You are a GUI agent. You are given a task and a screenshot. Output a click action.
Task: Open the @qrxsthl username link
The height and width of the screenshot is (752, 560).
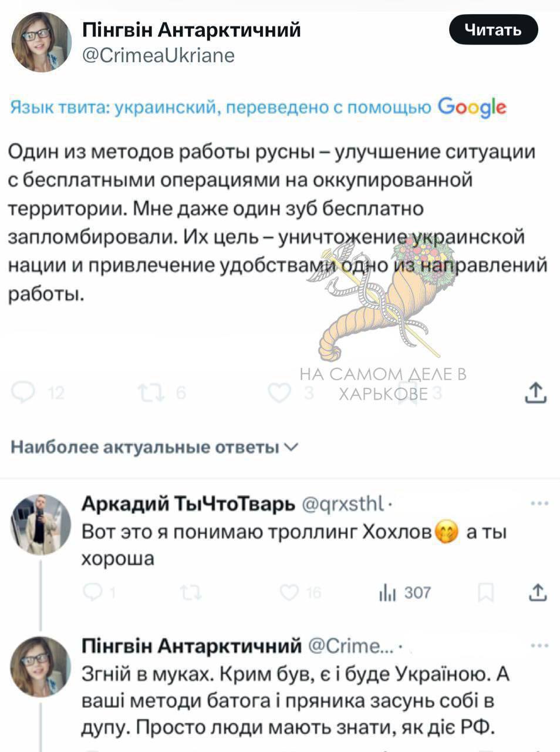click(343, 503)
